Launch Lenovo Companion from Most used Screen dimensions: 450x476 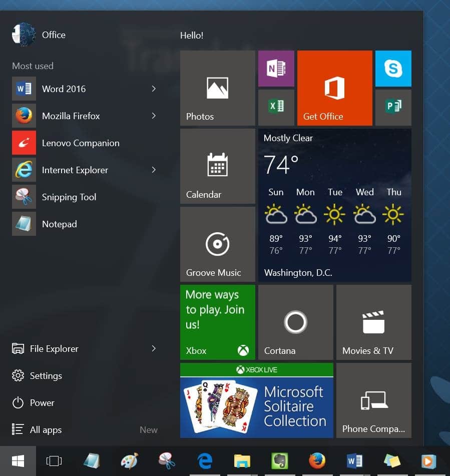(x=80, y=143)
